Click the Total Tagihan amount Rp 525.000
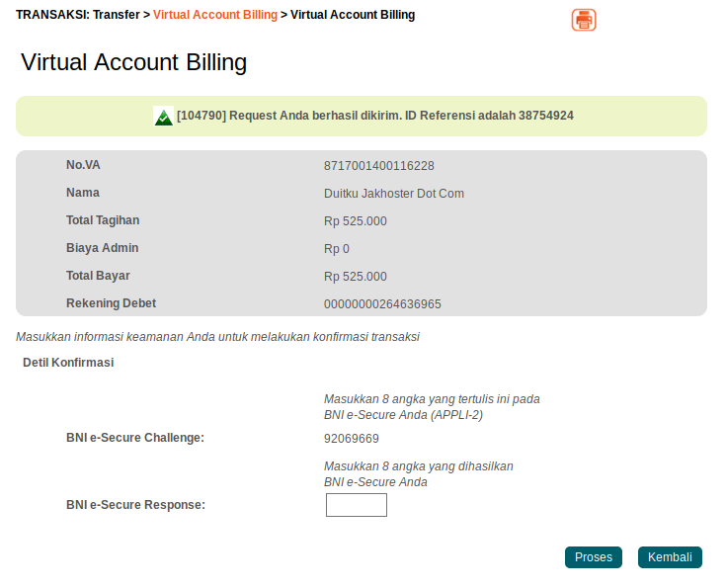726x588 pixels. click(356, 221)
